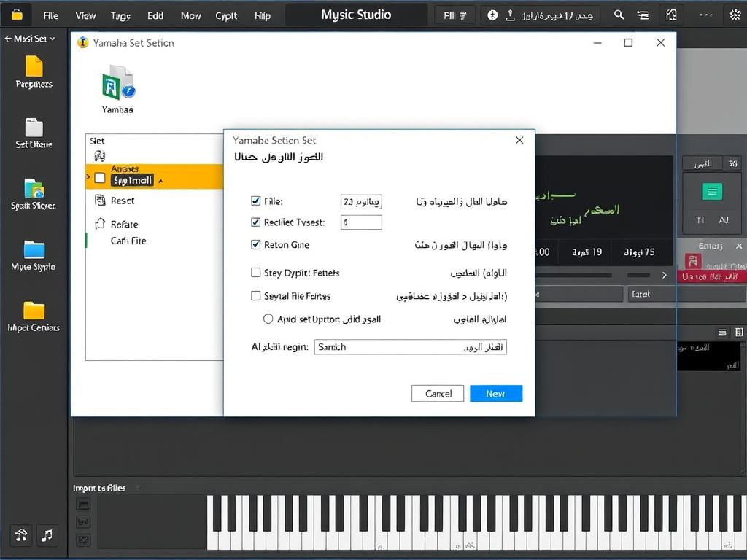The height and width of the screenshot is (560, 747).
Task: Open the three-dot more options menu
Action: pyautogui.click(x=706, y=15)
